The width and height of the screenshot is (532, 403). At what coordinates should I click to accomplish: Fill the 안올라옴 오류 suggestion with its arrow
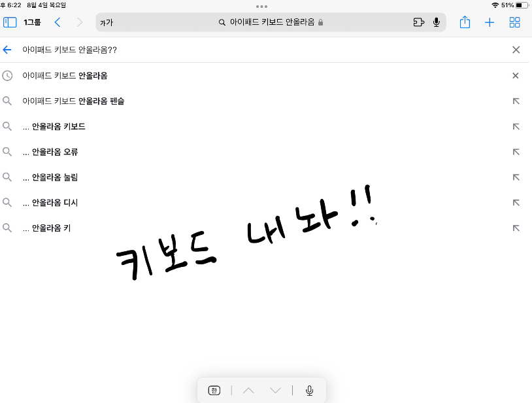pos(516,152)
